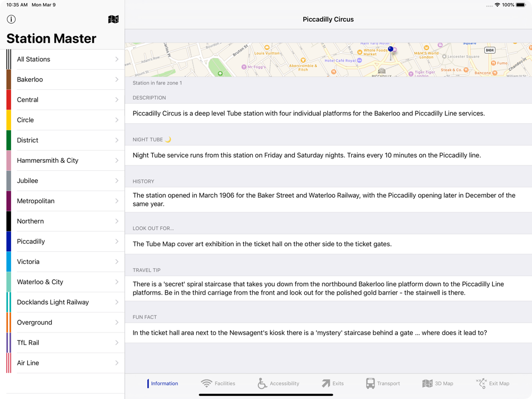Viewport: 532px width, 399px height.
Task: Click the Leicester Square station marker
Action: (444, 57)
